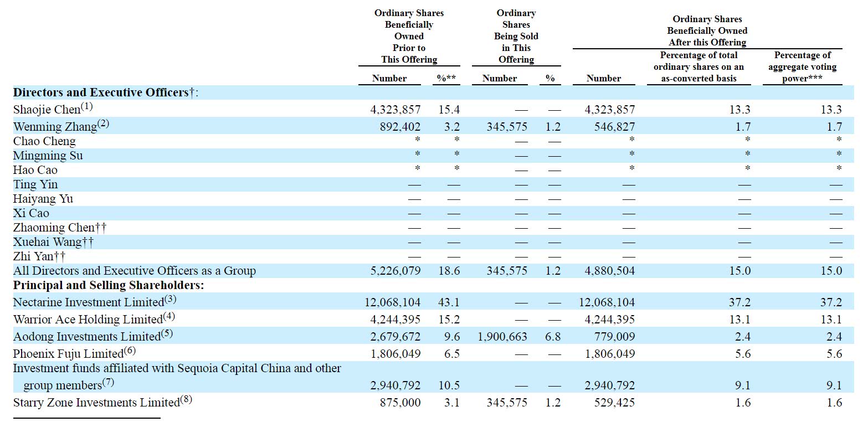Select the name Haiyang Yu

pyautogui.click(x=43, y=199)
